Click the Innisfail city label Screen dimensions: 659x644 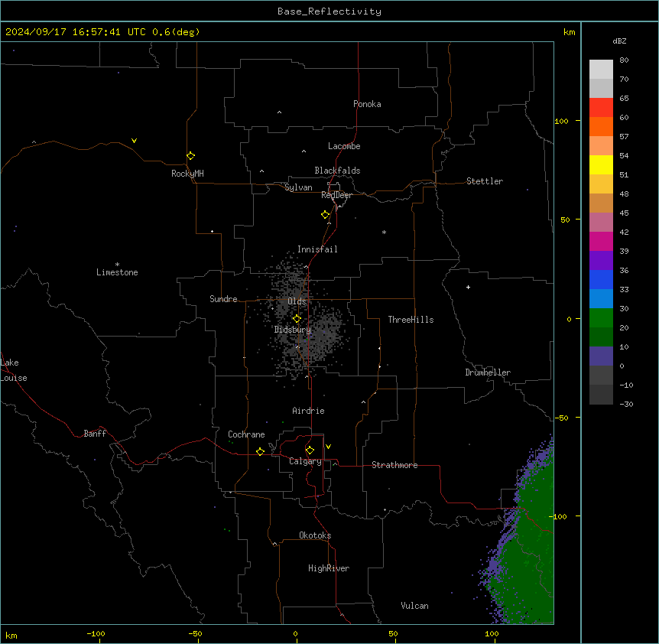(x=317, y=249)
